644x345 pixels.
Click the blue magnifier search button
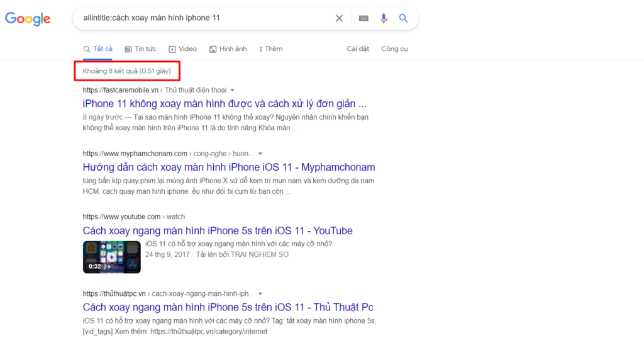pyautogui.click(x=403, y=18)
